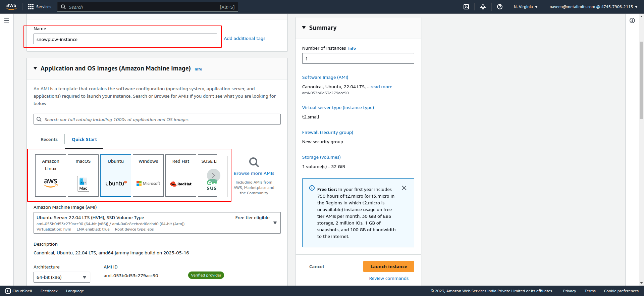Collapse Application and OS Images section
644x296 pixels.
(35, 68)
